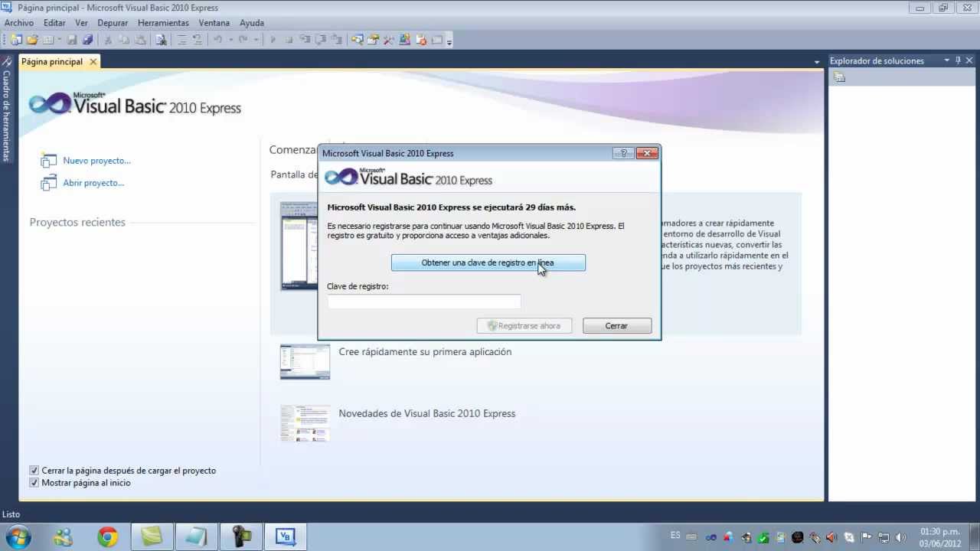This screenshot has width=980, height=551.
Task: Click the thumbnail beside 'Cree rápidamente su primera aplicación'
Action: (305, 362)
